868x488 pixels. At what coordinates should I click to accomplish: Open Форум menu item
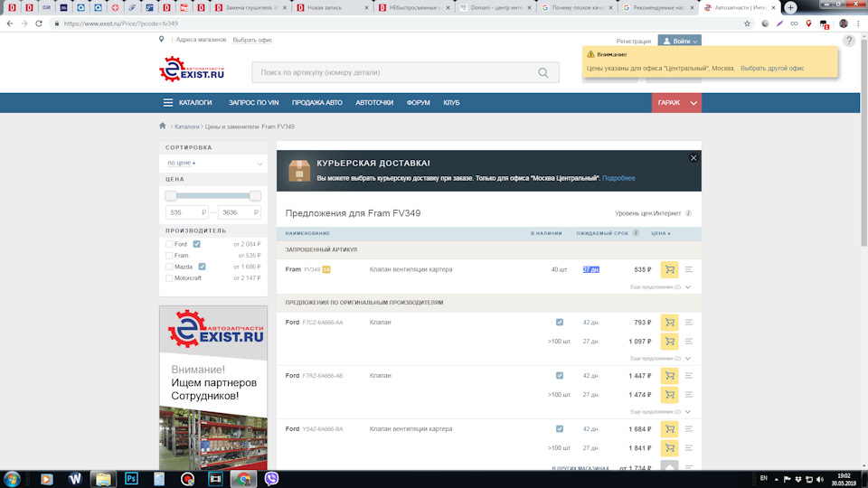pos(418,103)
